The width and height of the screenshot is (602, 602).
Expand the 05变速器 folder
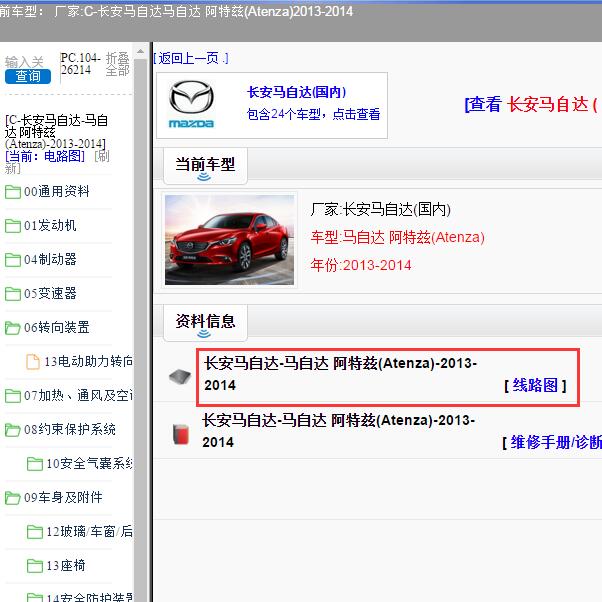pyautogui.click(x=50, y=293)
